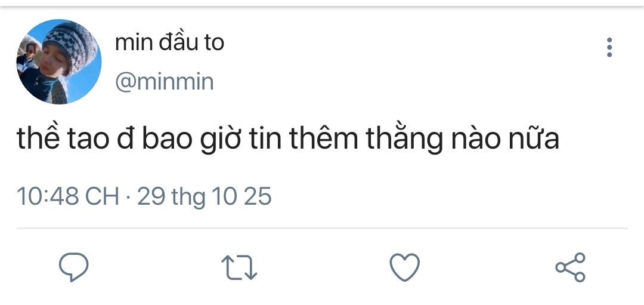Viewport: 644px width, 305px height.
Task: Open the round profile picture of min đầu to
Action: [x=58, y=61]
